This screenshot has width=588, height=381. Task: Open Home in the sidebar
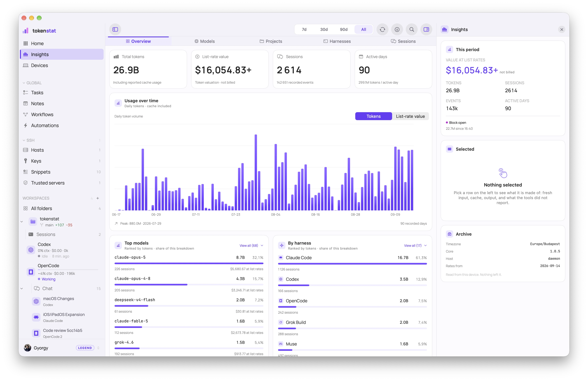62,43
